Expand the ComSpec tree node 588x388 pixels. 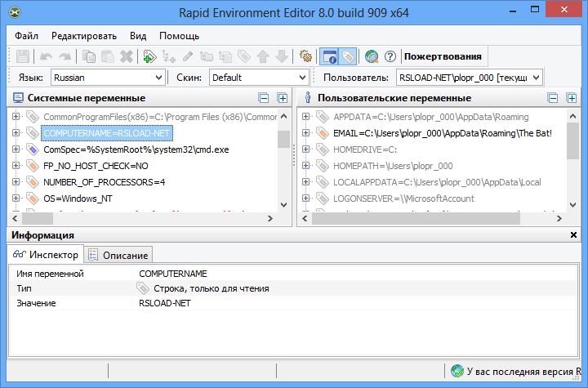click(16, 149)
